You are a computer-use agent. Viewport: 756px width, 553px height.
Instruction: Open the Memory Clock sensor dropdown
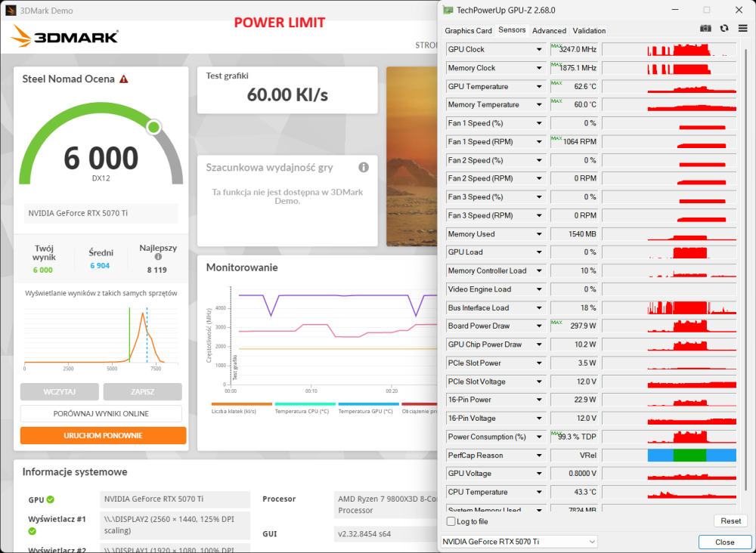tap(539, 68)
